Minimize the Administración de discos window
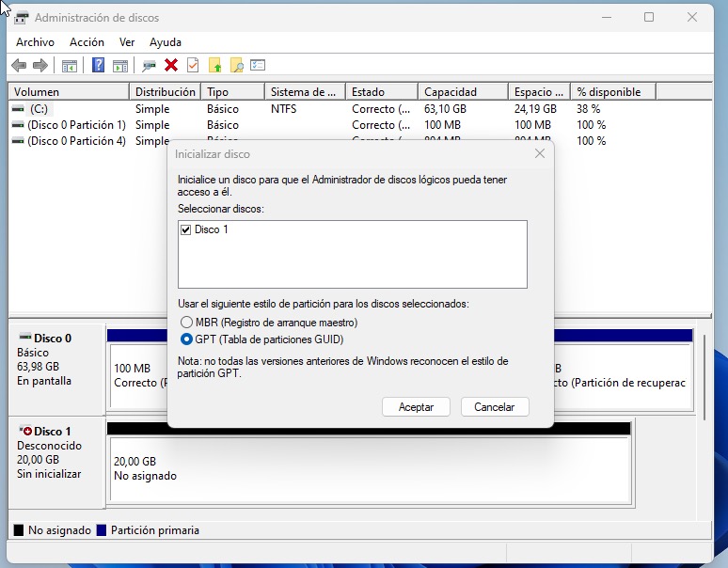This screenshot has width=728, height=568. click(x=607, y=17)
